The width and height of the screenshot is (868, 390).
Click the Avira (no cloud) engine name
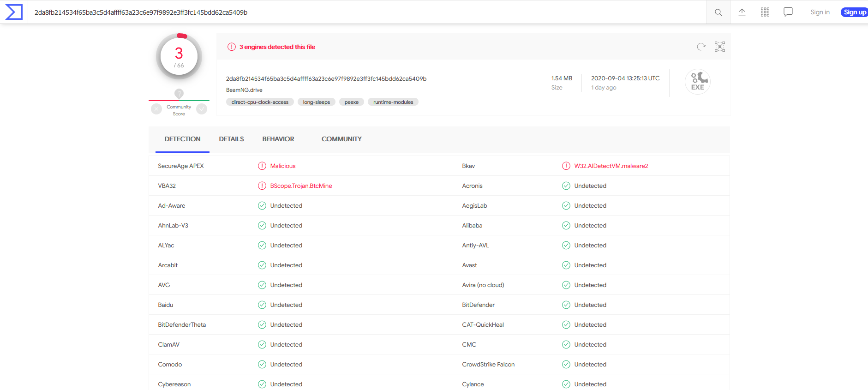pos(483,285)
